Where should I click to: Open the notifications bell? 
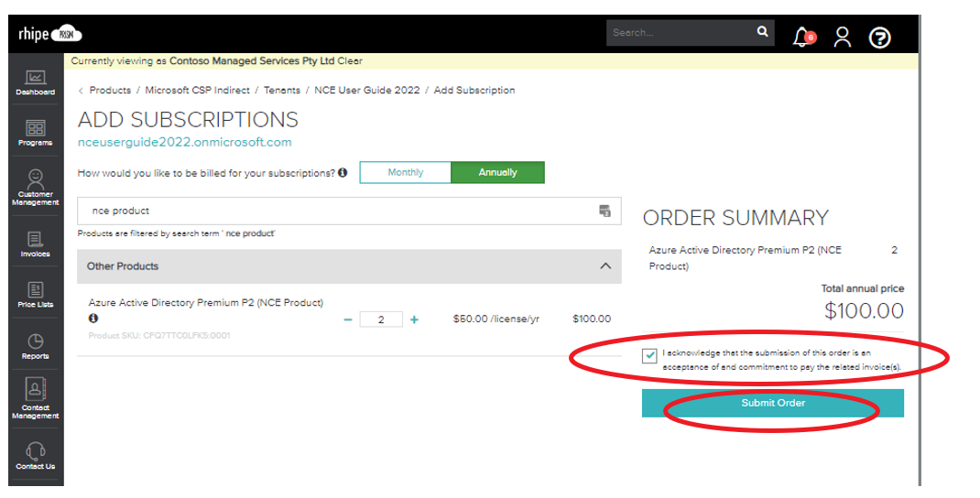click(x=803, y=37)
